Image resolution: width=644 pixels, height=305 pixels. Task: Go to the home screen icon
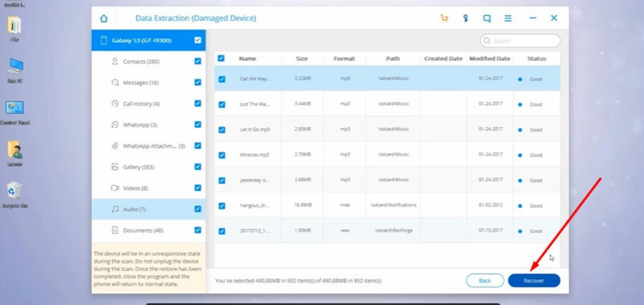point(104,18)
